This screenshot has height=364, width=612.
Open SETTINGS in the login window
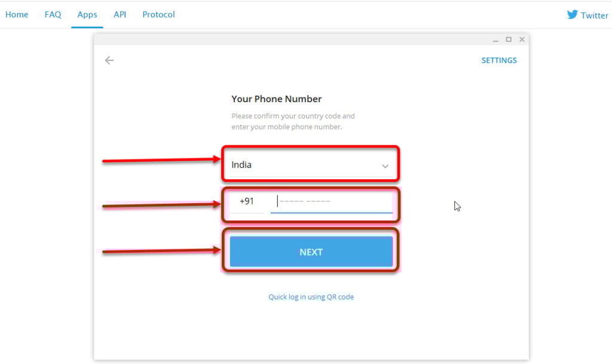(x=499, y=60)
